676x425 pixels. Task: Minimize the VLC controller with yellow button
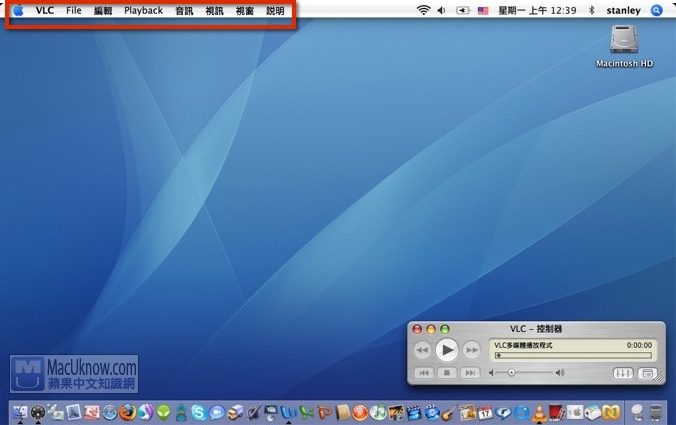(x=431, y=329)
